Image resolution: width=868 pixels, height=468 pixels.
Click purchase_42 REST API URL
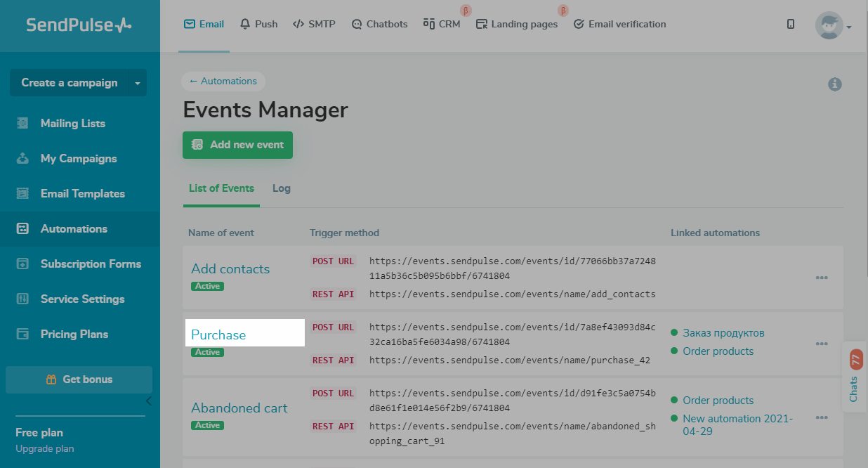[x=510, y=360]
